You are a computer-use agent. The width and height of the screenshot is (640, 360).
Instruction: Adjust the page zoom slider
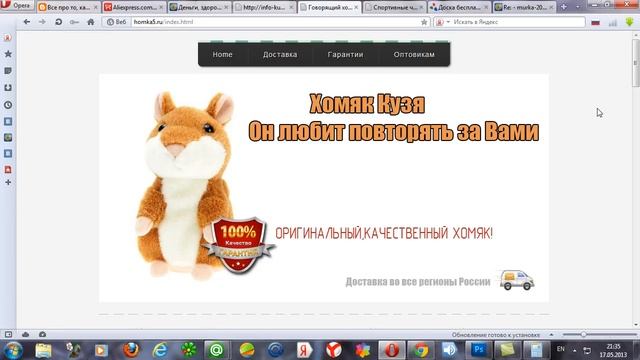coord(584,334)
